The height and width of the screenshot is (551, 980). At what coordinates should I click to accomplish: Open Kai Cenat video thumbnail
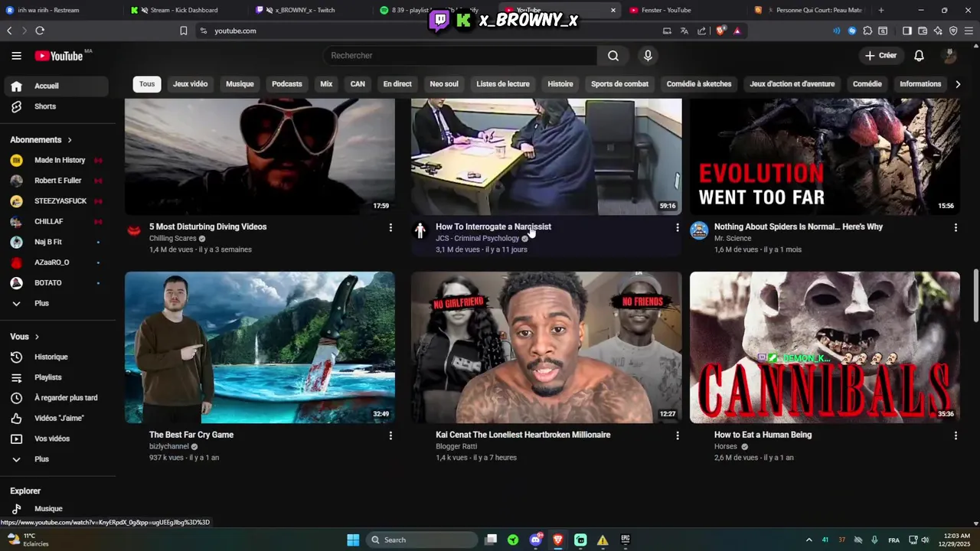click(546, 347)
